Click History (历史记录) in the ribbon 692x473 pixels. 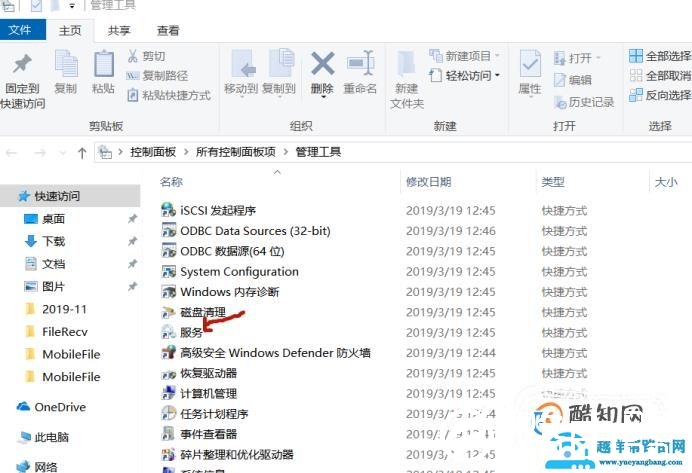click(584, 102)
